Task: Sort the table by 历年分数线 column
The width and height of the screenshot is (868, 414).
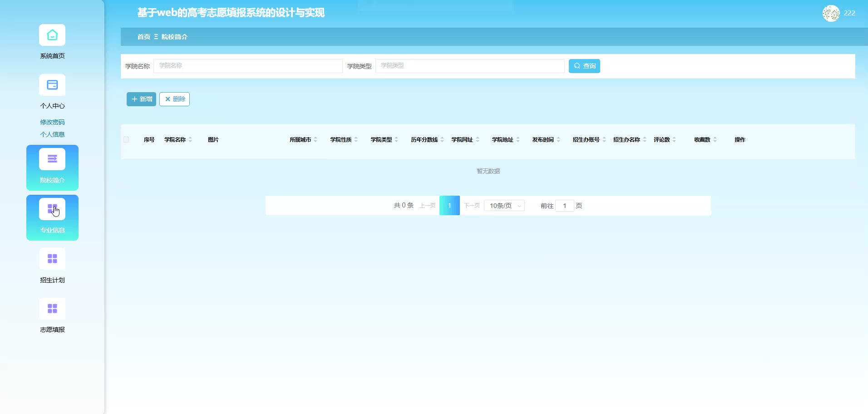Action: 442,140
